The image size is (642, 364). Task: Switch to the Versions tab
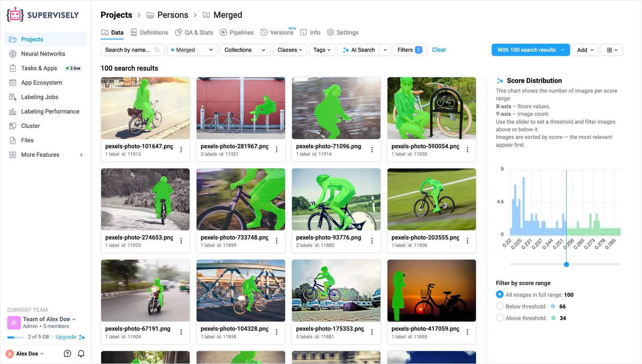coord(277,33)
